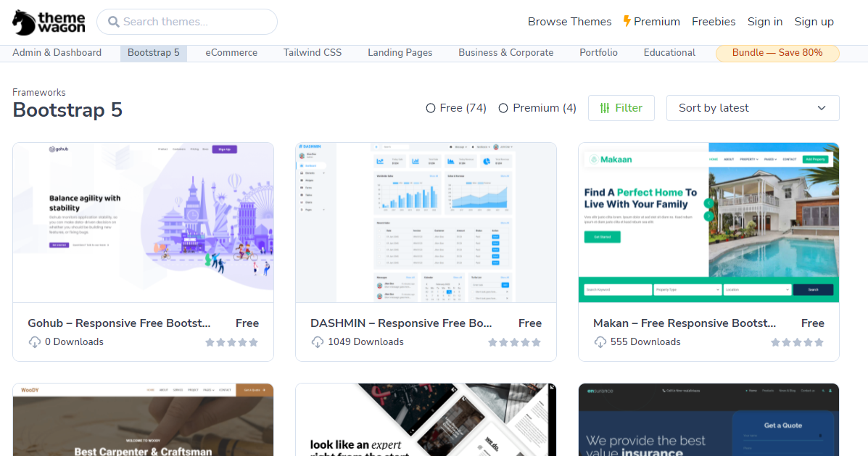Click the Filter button

pyautogui.click(x=621, y=108)
